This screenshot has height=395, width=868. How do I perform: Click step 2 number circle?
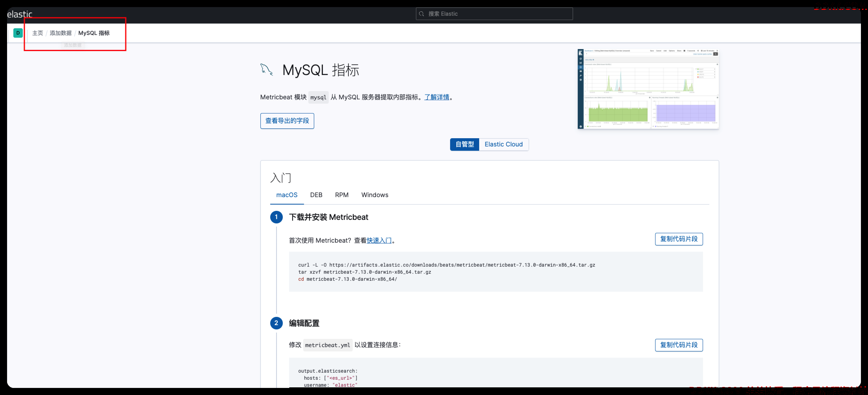(276, 323)
